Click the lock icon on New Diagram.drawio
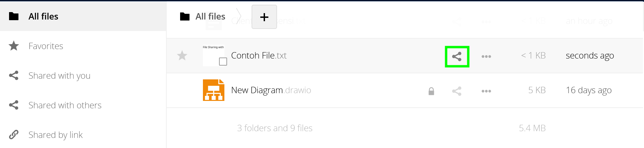This screenshot has width=644, height=148. [x=431, y=91]
